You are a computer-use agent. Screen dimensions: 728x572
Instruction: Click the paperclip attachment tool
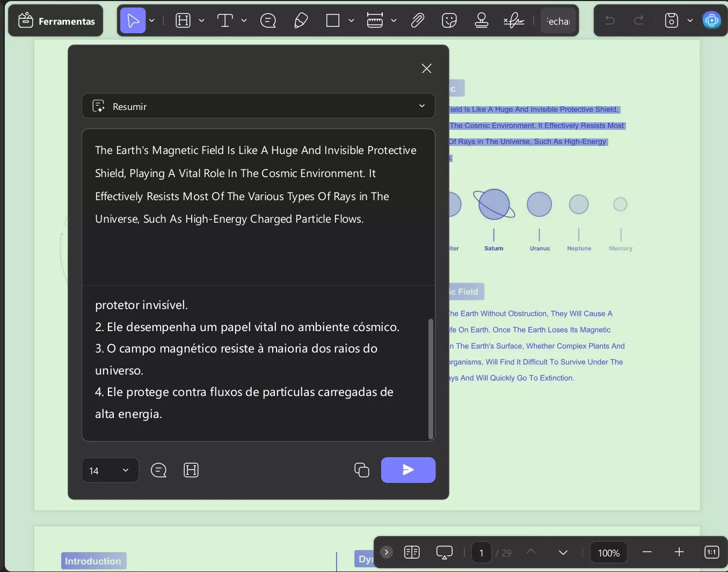418,21
